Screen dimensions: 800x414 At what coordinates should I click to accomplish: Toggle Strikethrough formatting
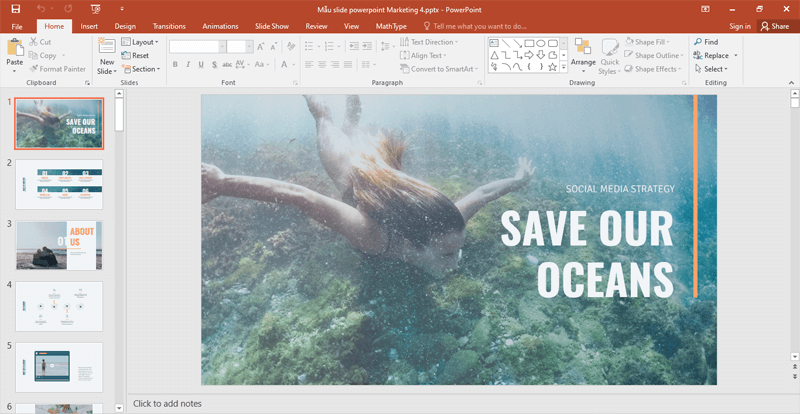click(228, 64)
